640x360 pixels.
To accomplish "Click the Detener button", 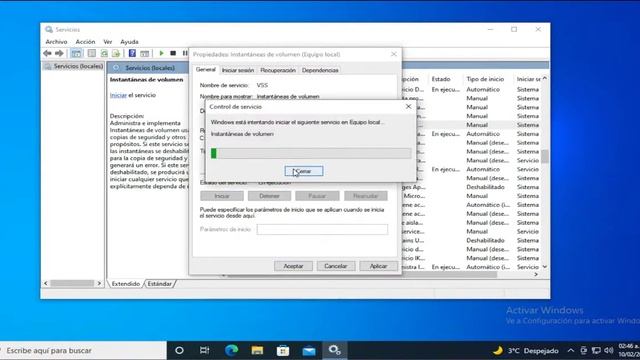I will [269, 196].
